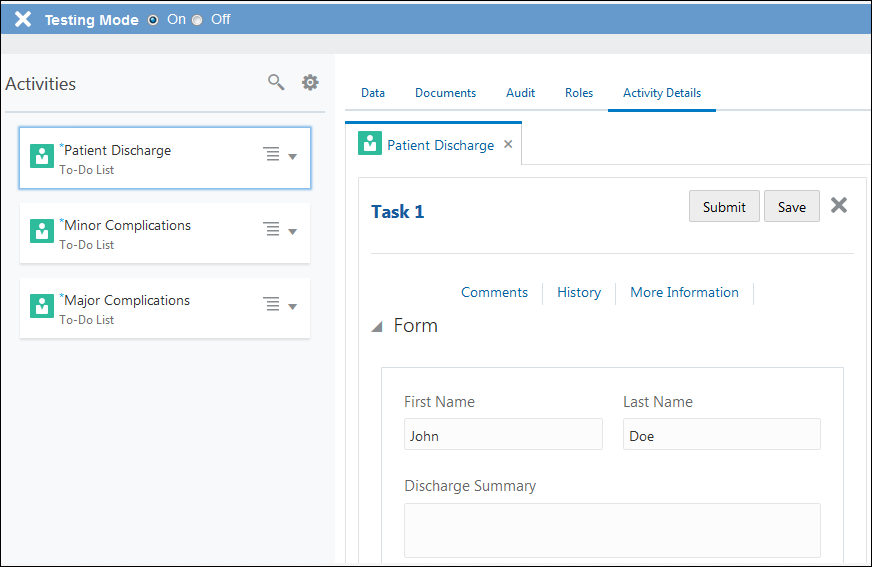Open the Activities settings gear
Image resolution: width=872 pixels, height=567 pixels.
tap(310, 82)
